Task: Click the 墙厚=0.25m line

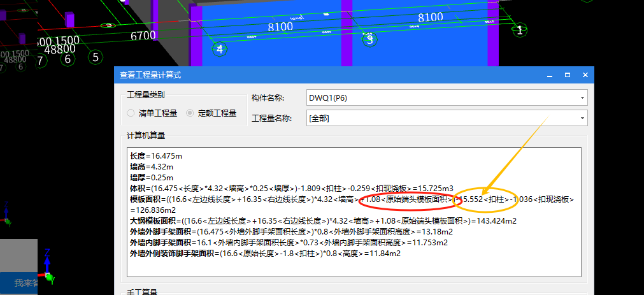Action: [x=152, y=178]
